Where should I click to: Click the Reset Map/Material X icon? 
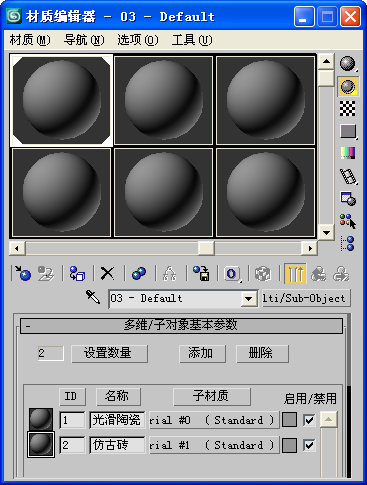[x=107, y=274]
